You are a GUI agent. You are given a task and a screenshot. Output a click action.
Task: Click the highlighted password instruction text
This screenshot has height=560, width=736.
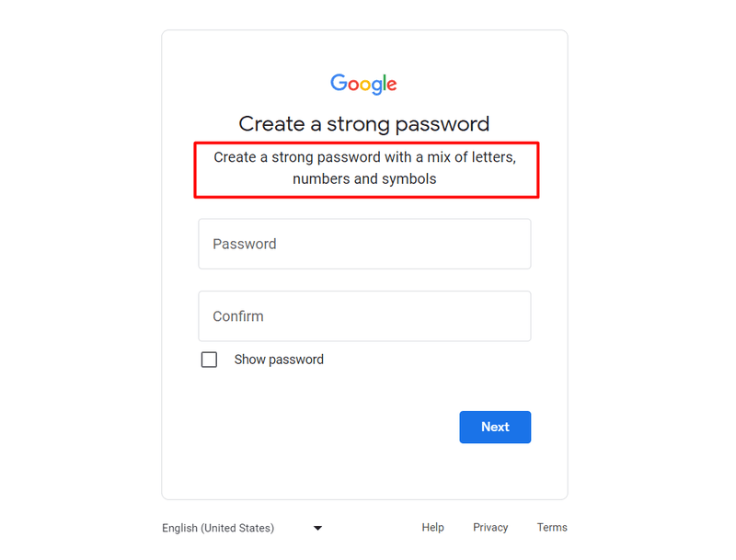point(365,168)
